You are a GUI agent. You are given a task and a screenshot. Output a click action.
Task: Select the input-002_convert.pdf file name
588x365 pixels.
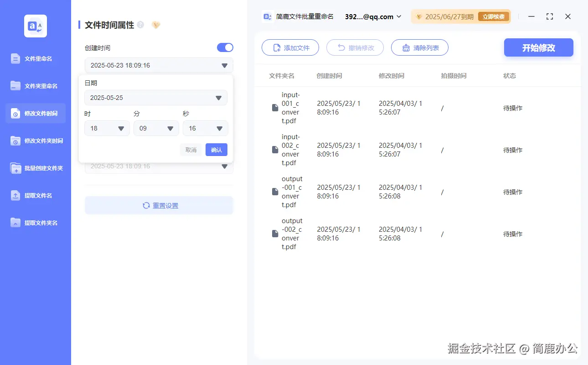click(291, 150)
